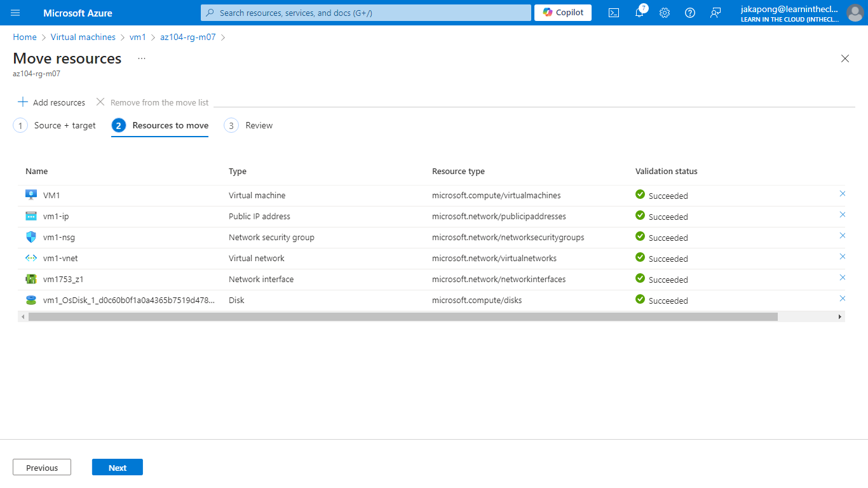The image size is (868, 488).
Task: Click microsoft.compute/virtualmachines cell
Action: click(x=496, y=196)
